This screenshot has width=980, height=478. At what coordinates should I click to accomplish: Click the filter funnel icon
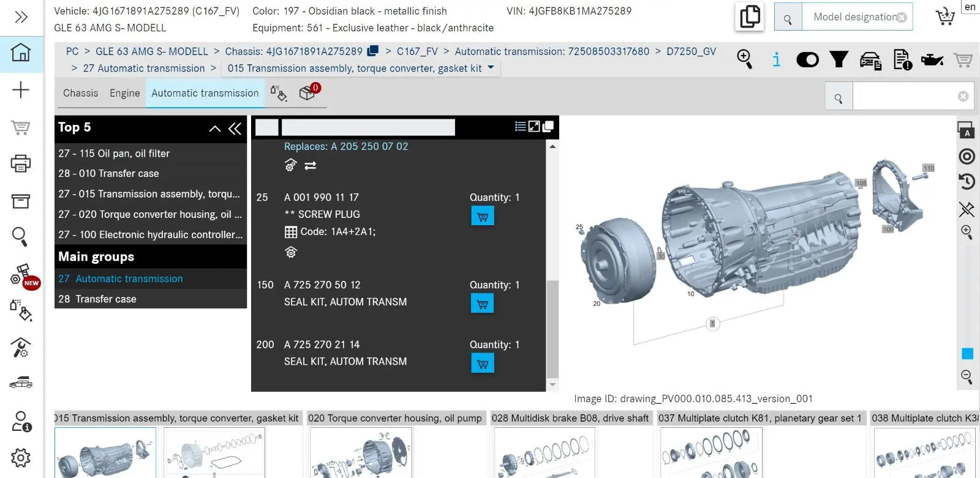[x=839, y=59]
